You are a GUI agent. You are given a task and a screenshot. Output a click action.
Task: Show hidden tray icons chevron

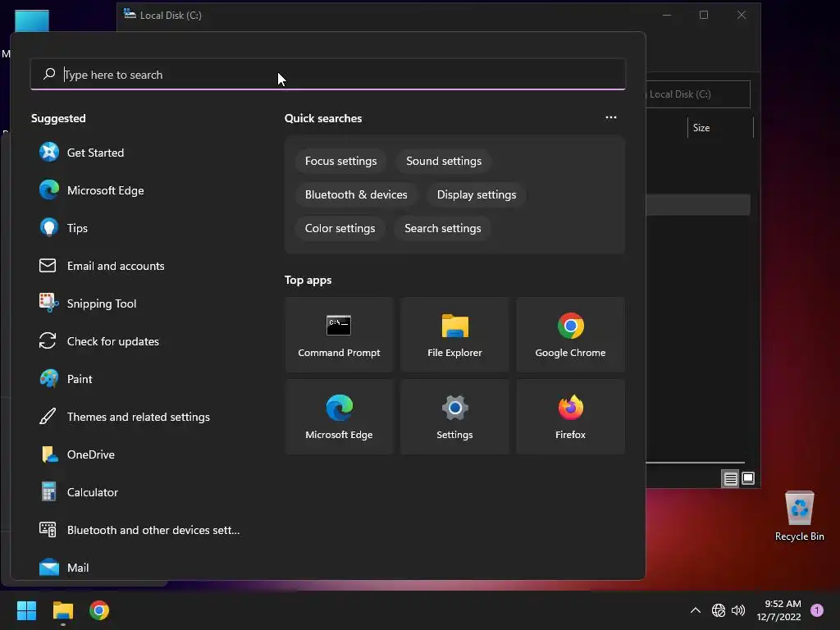[696, 610]
